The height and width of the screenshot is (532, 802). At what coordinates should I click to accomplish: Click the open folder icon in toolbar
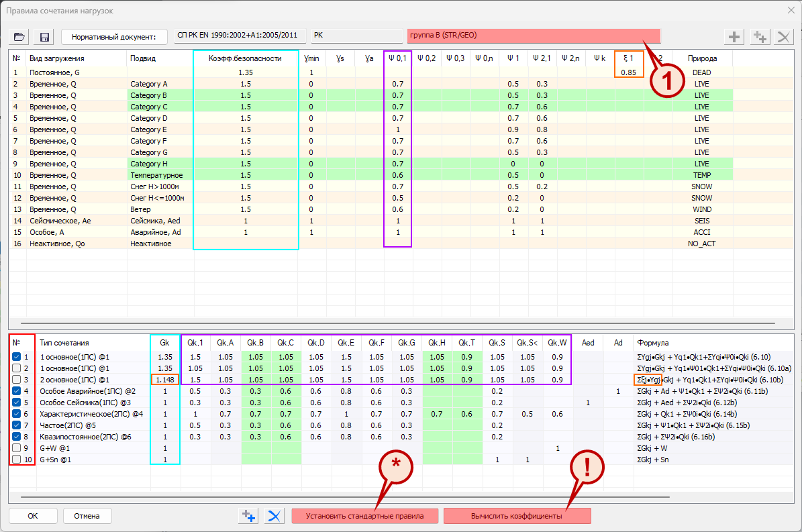(19, 37)
